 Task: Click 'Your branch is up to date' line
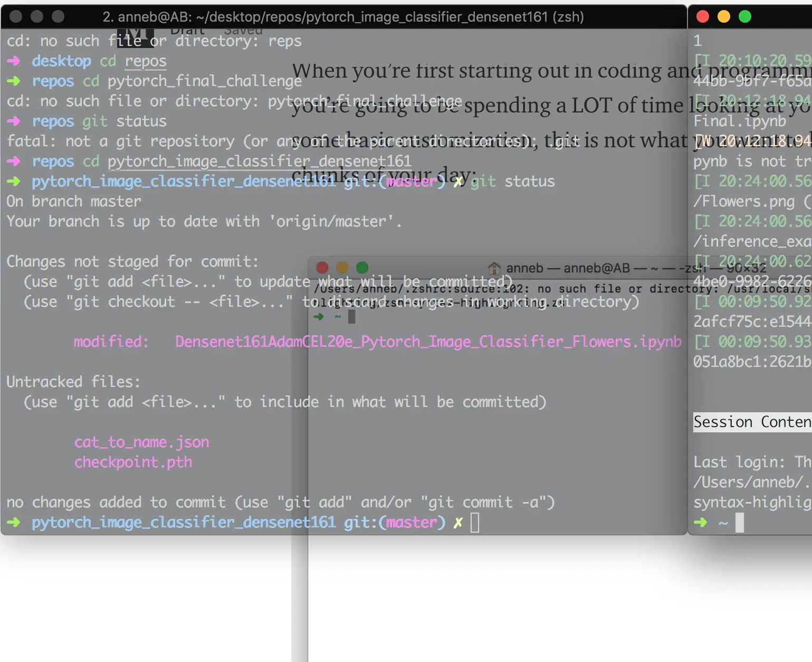click(x=204, y=221)
